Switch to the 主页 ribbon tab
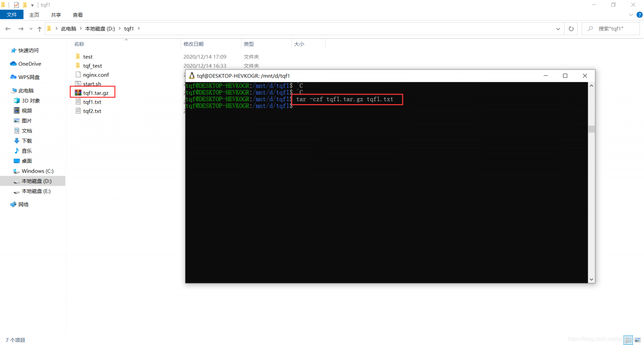This screenshot has height=345, width=644. [34, 15]
